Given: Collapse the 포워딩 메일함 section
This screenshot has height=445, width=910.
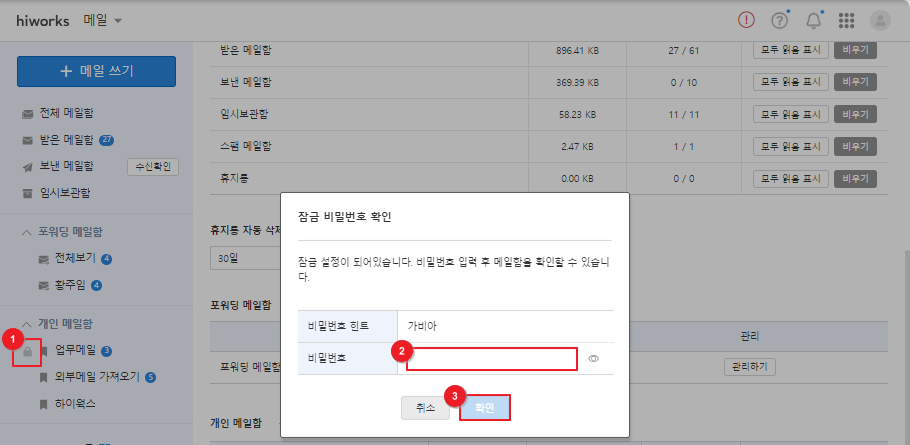Looking at the screenshot, I should (x=27, y=232).
